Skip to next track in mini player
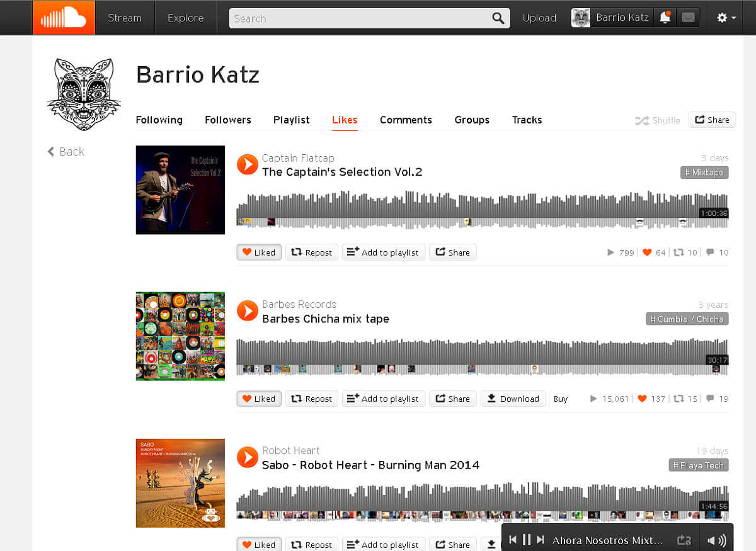Screen dimensions: 756x551 (540, 540)
